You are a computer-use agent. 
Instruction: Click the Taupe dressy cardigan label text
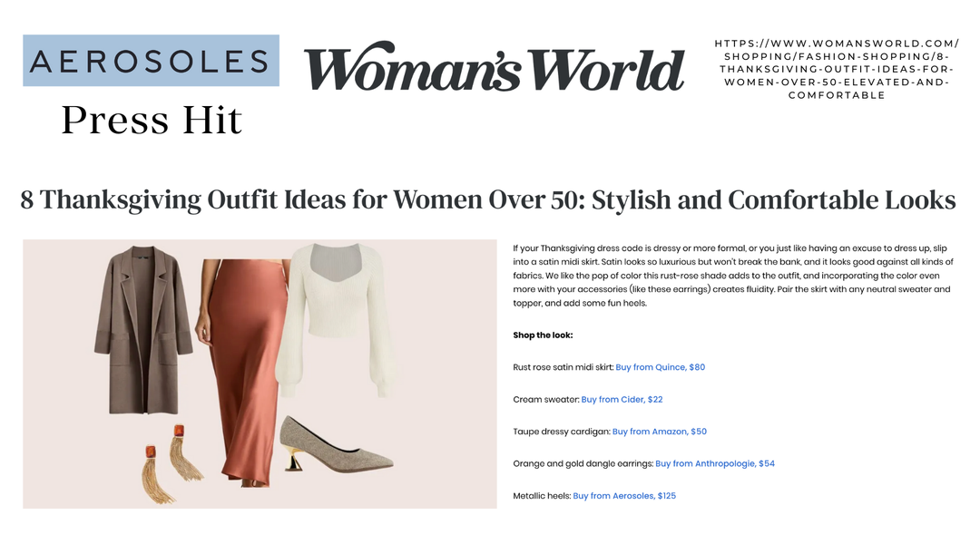click(562, 432)
